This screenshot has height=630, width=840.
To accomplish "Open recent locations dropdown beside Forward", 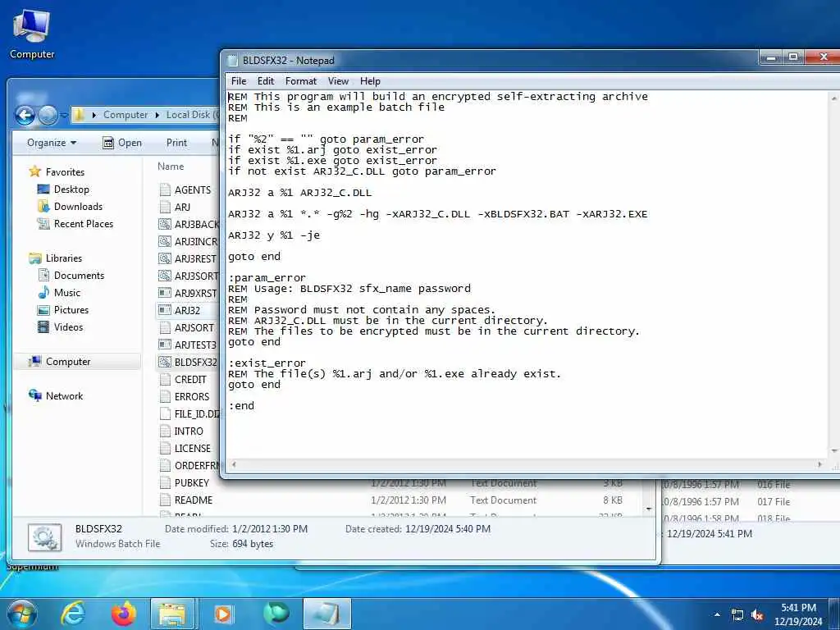I will click(64, 115).
